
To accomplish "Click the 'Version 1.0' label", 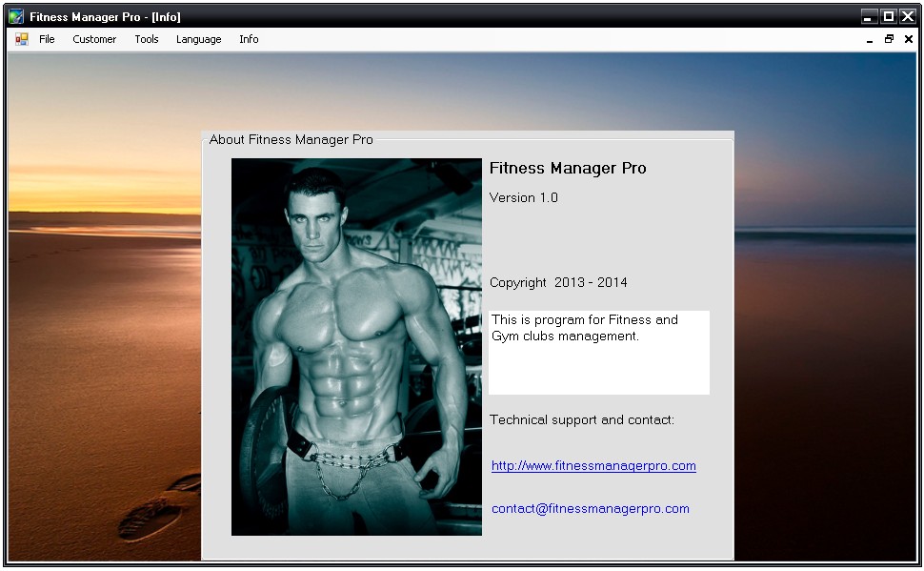I will tap(523, 197).
